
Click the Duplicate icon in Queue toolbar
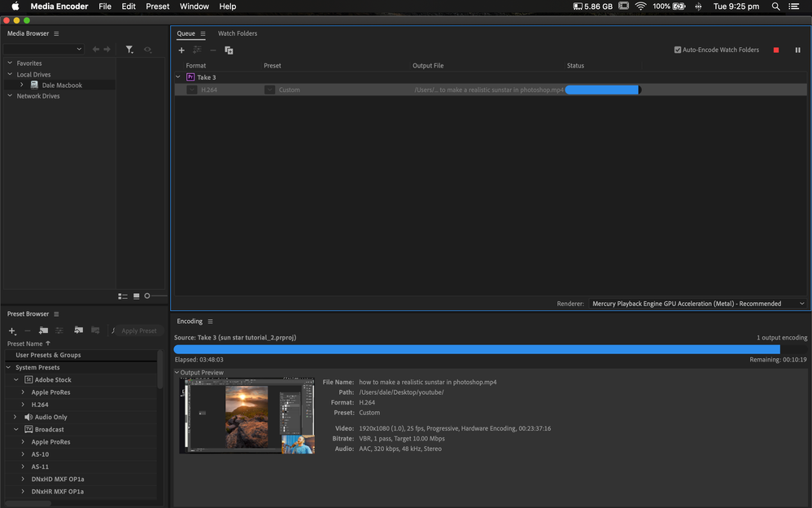pyautogui.click(x=229, y=50)
